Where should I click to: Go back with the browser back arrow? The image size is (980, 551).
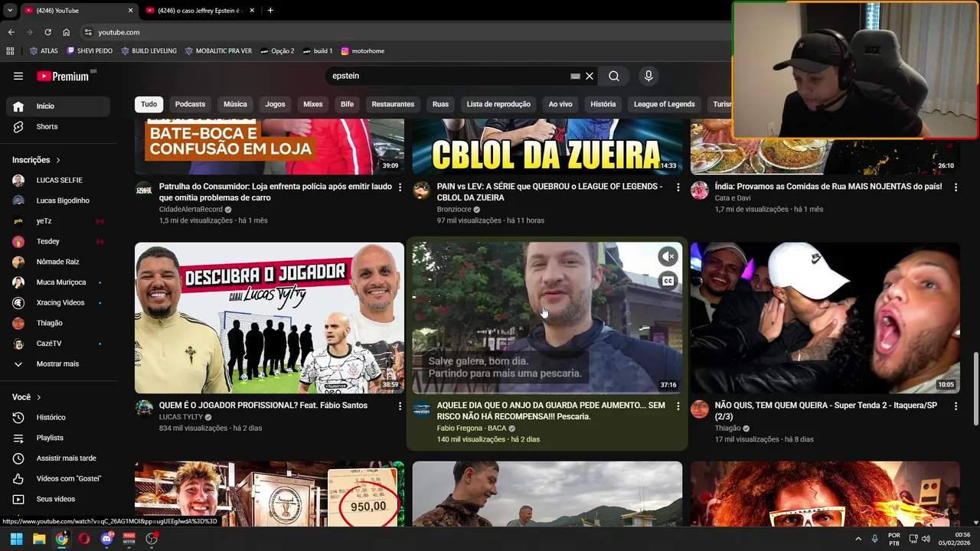click(11, 32)
